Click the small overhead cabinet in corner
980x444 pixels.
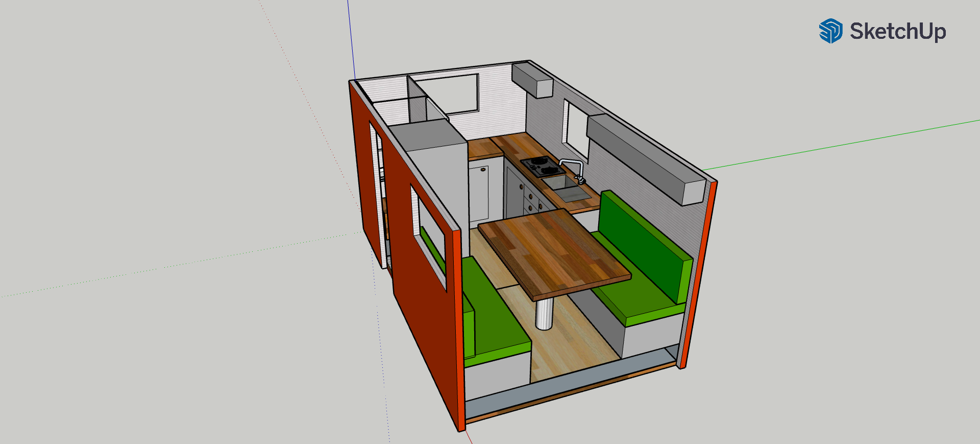click(531, 79)
